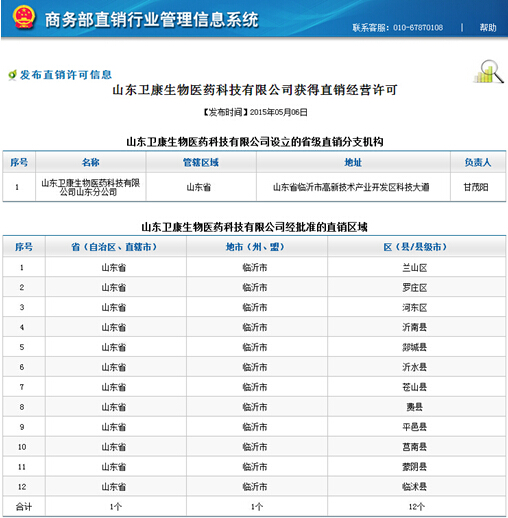Screen dimensions: 508x518
Task: Click the 合计 total row label
Action: [x=24, y=507]
